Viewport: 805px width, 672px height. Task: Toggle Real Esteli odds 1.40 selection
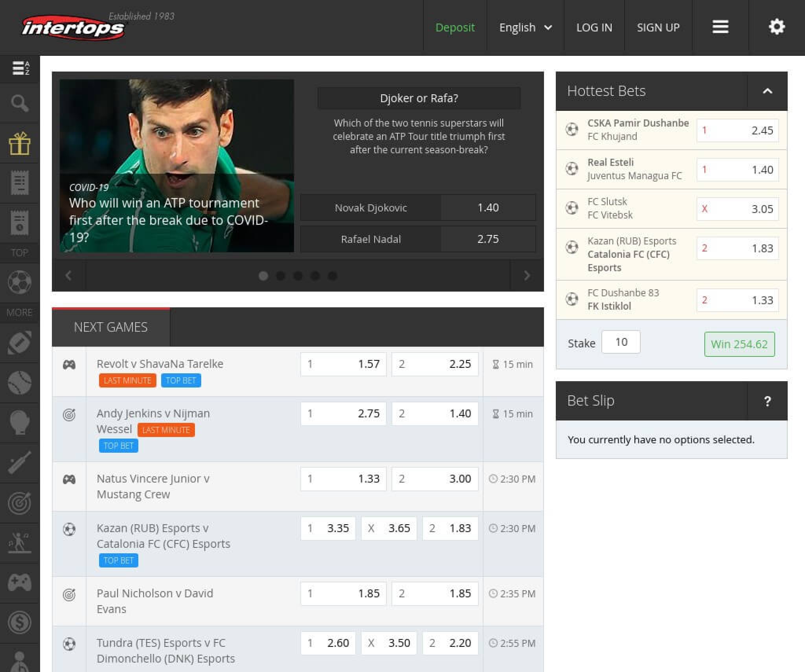pos(738,170)
